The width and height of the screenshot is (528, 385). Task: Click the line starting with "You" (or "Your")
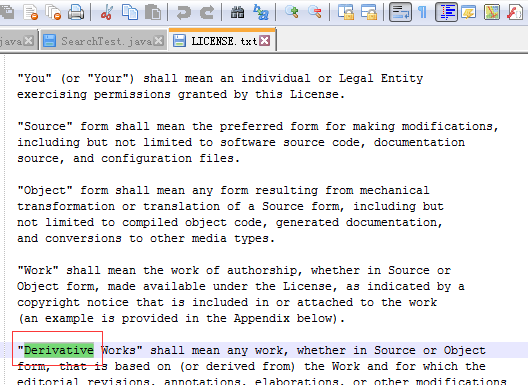tap(220, 78)
